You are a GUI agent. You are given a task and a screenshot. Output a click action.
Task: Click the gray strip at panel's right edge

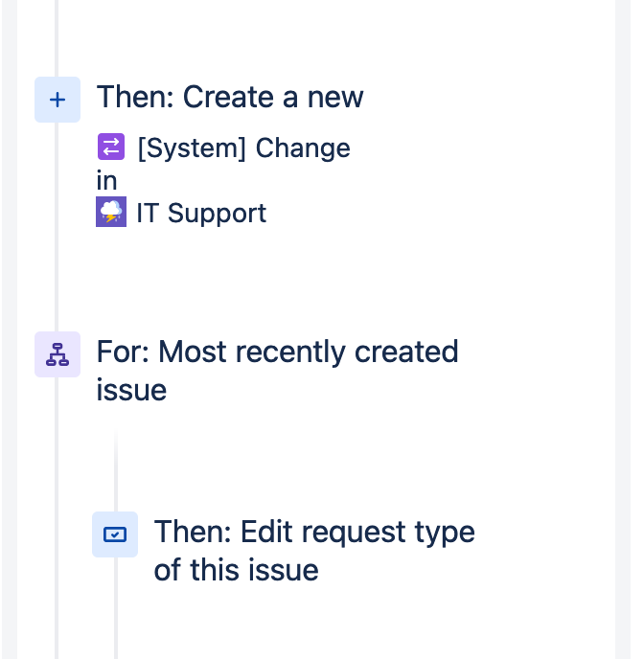point(623,329)
